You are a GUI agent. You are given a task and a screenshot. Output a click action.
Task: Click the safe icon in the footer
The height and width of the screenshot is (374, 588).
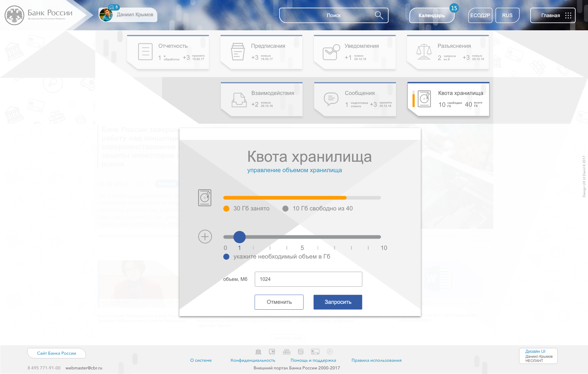click(272, 352)
